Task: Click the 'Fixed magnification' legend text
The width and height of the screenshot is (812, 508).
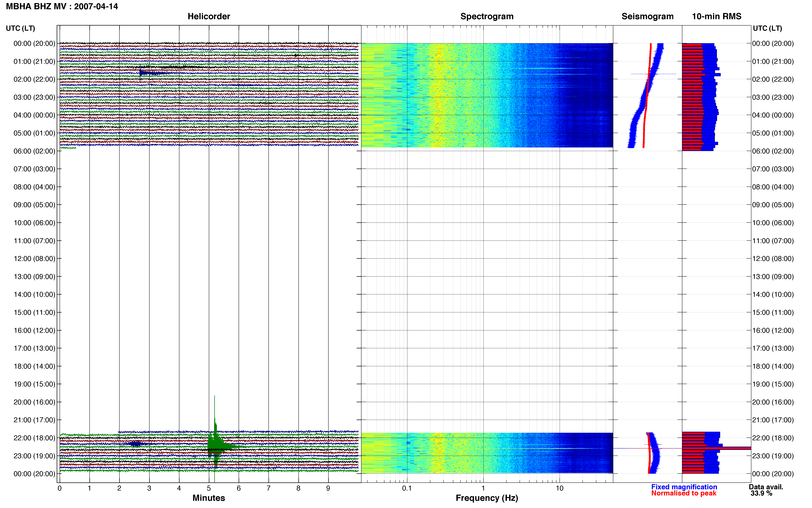Action: coord(684,487)
